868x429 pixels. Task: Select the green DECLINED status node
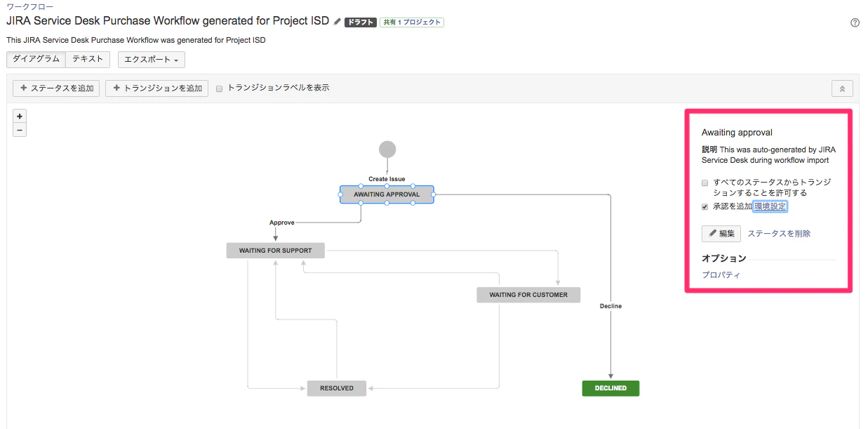[x=610, y=388]
